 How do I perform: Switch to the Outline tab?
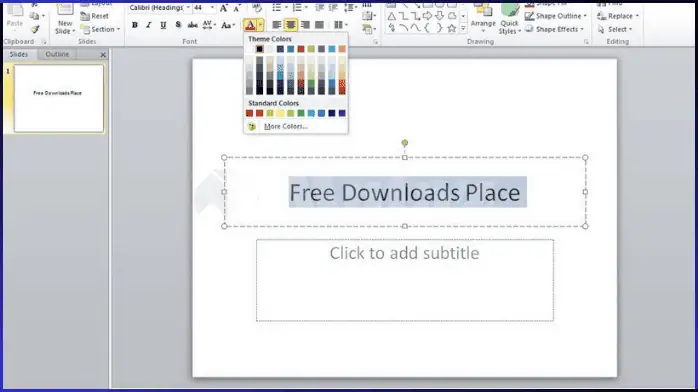[57, 54]
